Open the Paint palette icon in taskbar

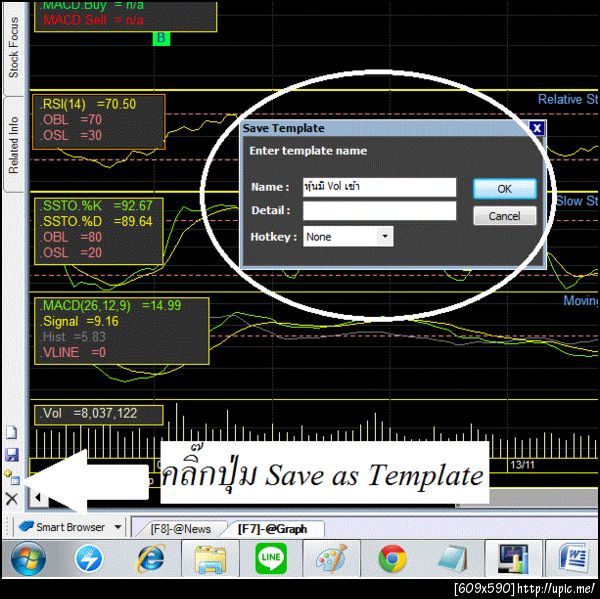(331, 558)
